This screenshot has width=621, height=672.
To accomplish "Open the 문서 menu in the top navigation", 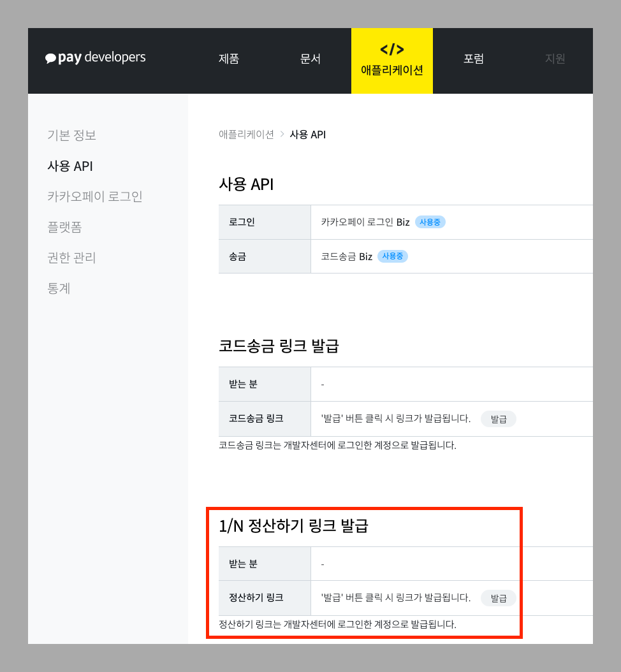I will (x=310, y=59).
